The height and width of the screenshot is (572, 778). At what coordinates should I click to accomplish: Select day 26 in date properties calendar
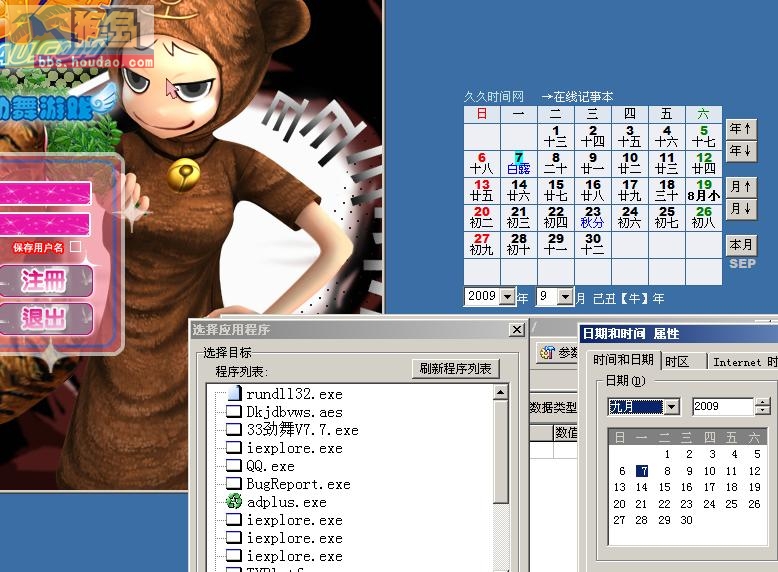pyautogui.click(x=755, y=504)
